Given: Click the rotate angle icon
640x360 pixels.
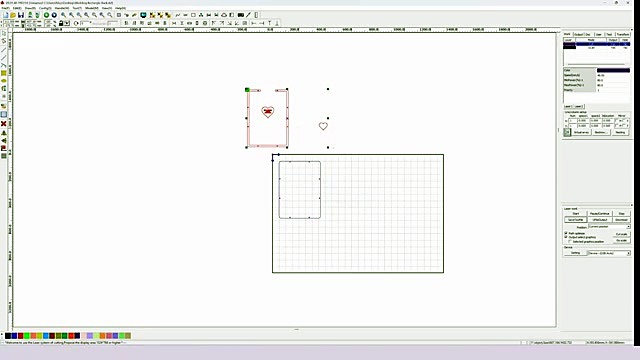Looking at the screenshot, I should [76, 23].
